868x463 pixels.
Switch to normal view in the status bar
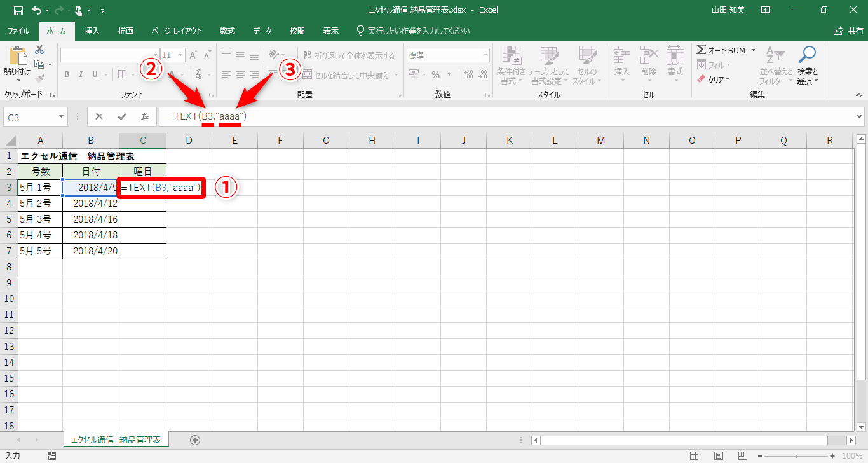695,456
